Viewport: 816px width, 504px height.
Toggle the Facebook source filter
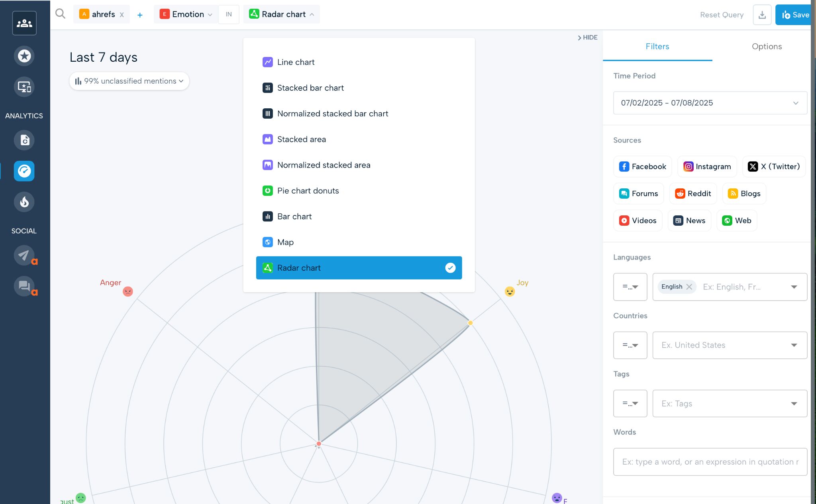click(642, 166)
